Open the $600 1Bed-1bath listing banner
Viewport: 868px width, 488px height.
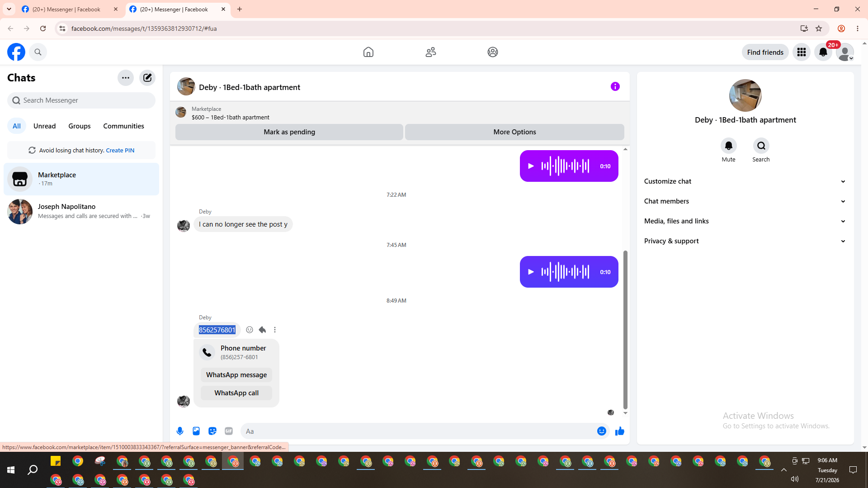(x=400, y=113)
